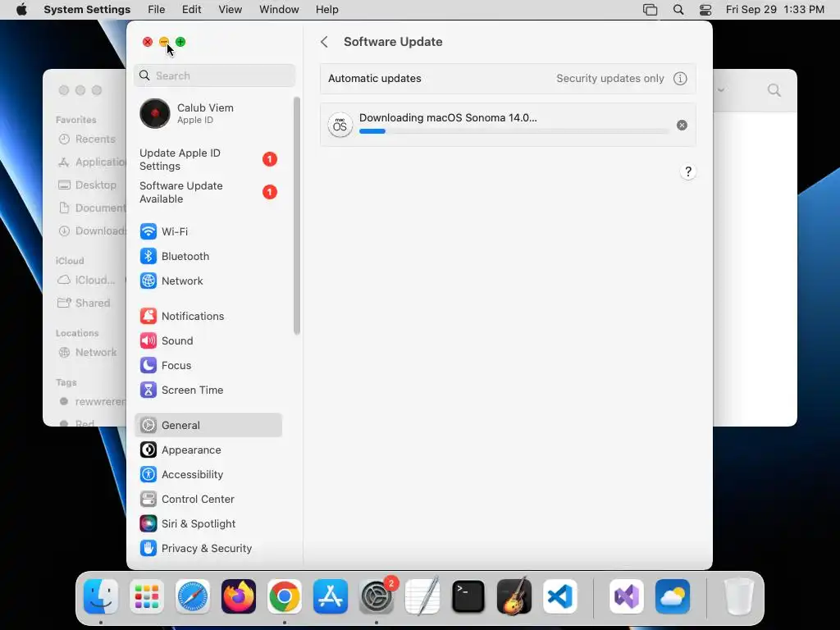The width and height of the screenshot is (840, 630).
Task: Select General in sidebar
Action: [x=208, y=426]
